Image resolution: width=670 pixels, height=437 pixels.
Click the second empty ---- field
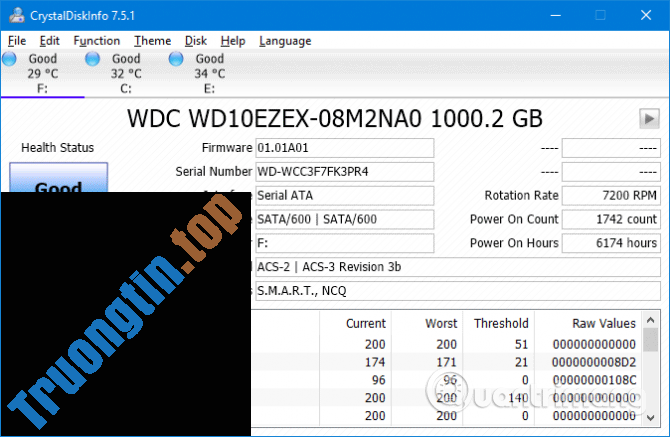pyautogui.click(x=611, y=172)
